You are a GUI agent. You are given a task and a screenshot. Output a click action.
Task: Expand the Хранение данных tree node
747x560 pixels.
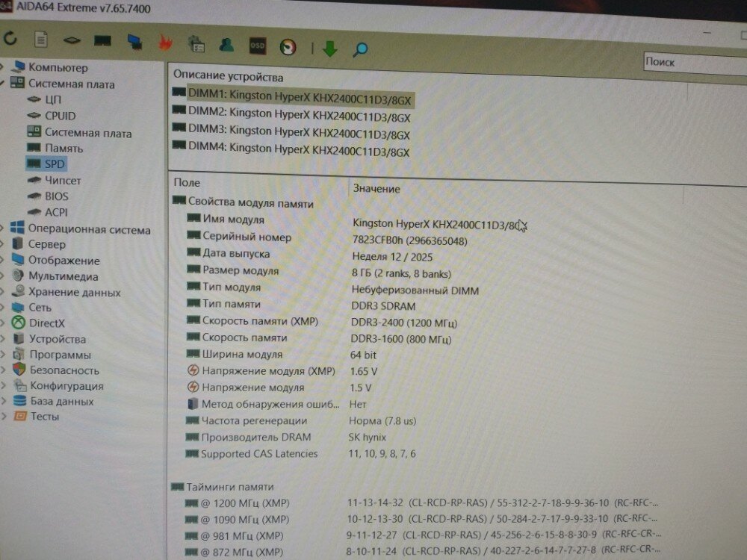coord(2,292)
